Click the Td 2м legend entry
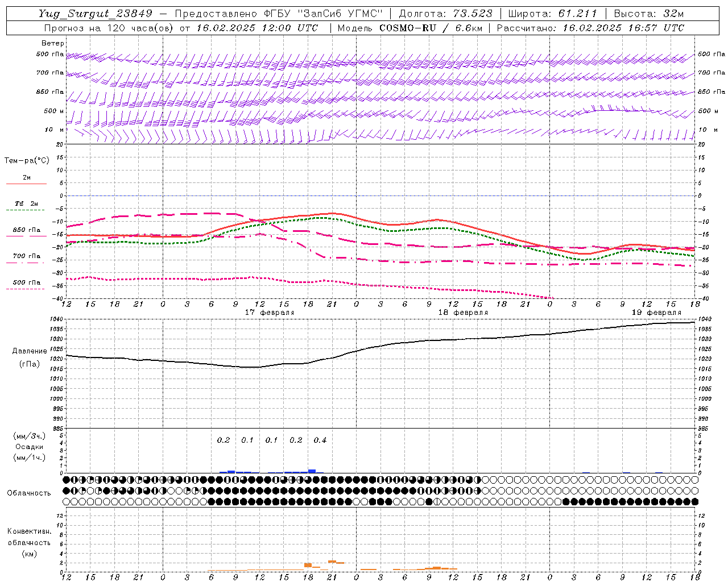Image resolution: width=728 pixels, height=582 pixels. pyautogui.click(x=26, y=204)
